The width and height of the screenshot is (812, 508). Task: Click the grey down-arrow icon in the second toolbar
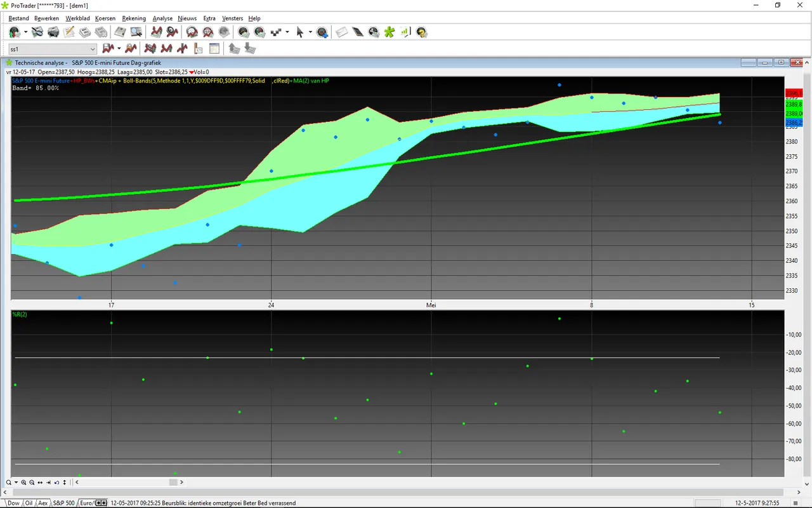pyautogui.click(x=250, y=48)
